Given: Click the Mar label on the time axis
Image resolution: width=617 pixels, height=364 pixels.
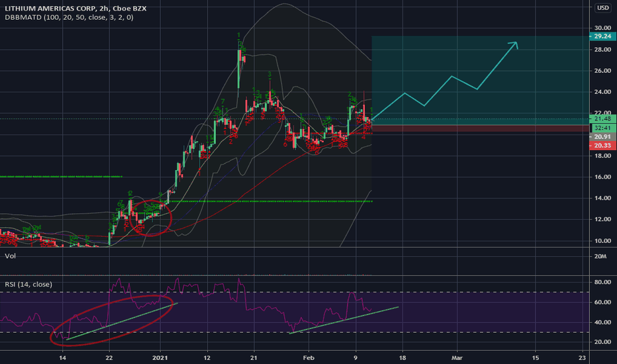Looking at the screenshot, I should coord(457,357).
